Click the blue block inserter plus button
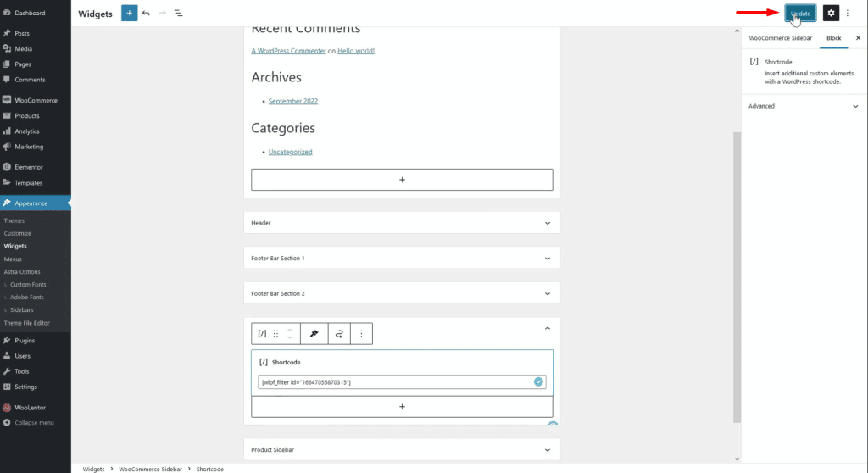Screen dimensions: 868x473 (x=129, y=14)
